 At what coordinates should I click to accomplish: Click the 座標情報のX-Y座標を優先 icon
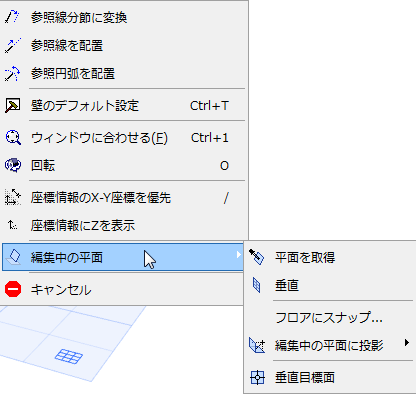[13, 197]
